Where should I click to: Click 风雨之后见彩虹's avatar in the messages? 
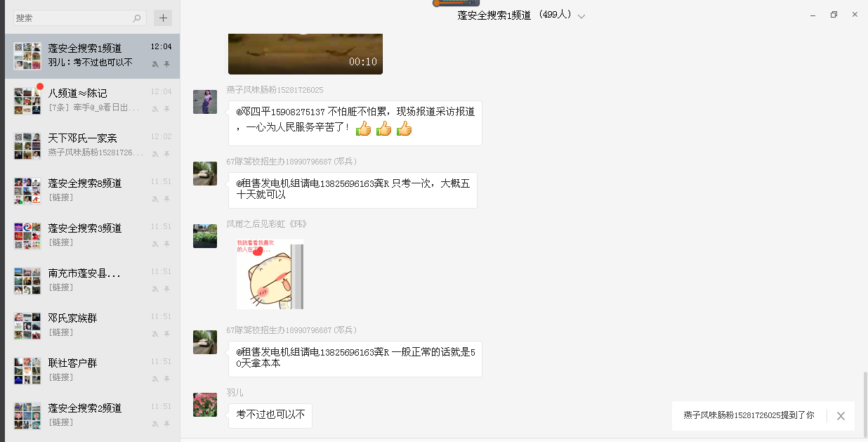coord(205,236)
